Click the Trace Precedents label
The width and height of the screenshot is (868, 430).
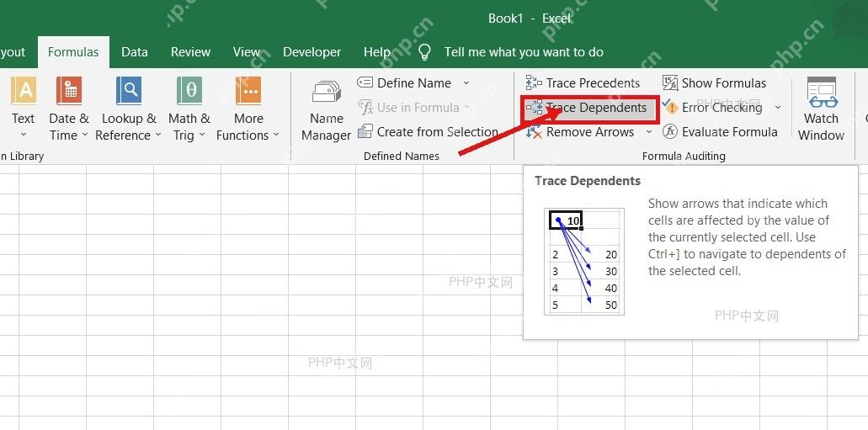coord(593,83)
